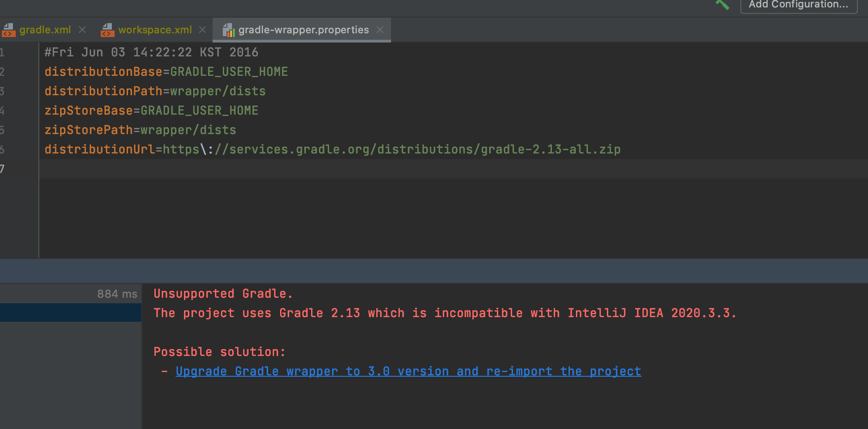Click 'Possible solution:' text
868x429 pixels.
pyautogui.click(x=220, y=352)
